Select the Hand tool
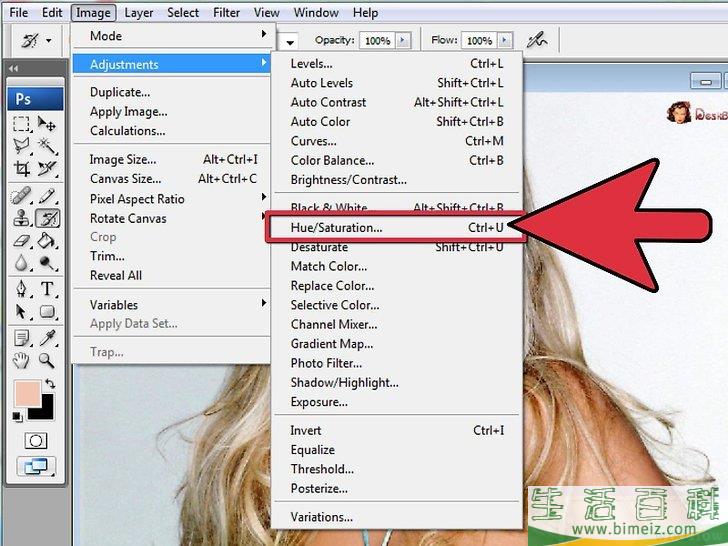This screenshot has width=728, height=546. pyautogui.click(x=21, y=360)
